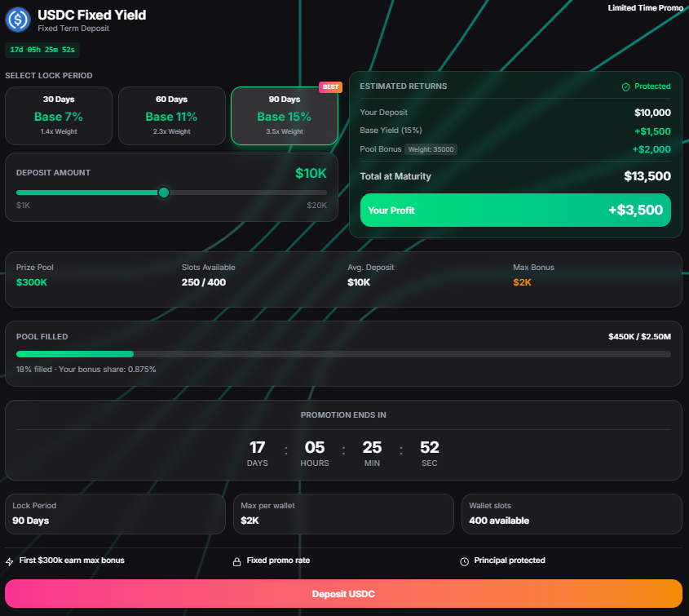
Task: Click the 05 HOURS countdown number
Action: 315,448
